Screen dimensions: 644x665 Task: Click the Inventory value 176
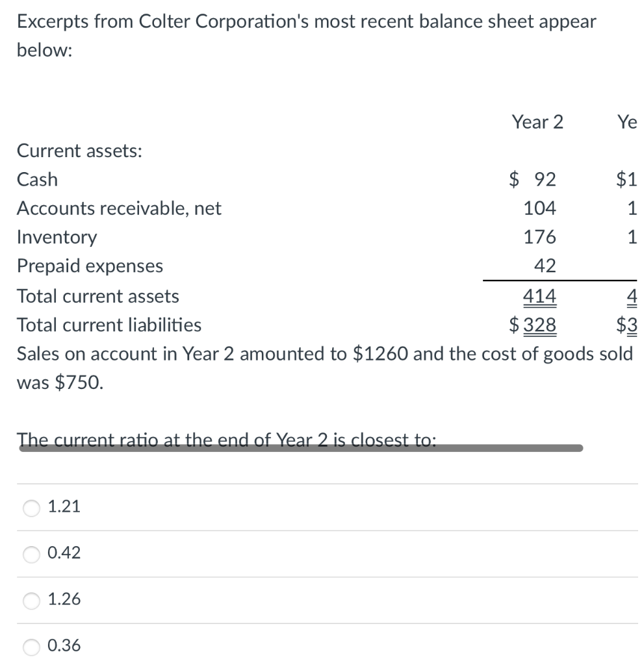(539, 236)
